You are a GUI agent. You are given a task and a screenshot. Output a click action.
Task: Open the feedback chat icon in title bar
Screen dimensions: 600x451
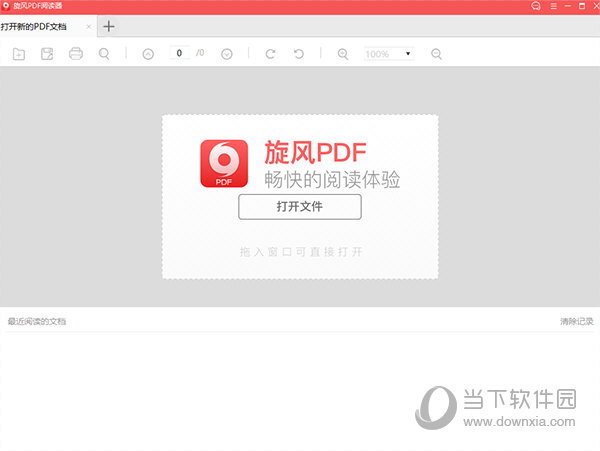click(x=536, y=6)
